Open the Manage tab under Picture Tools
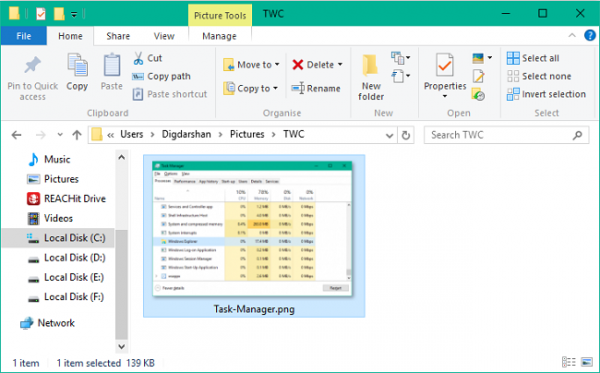600x373 pixels. pyautogui.click(x=220, y=36)
